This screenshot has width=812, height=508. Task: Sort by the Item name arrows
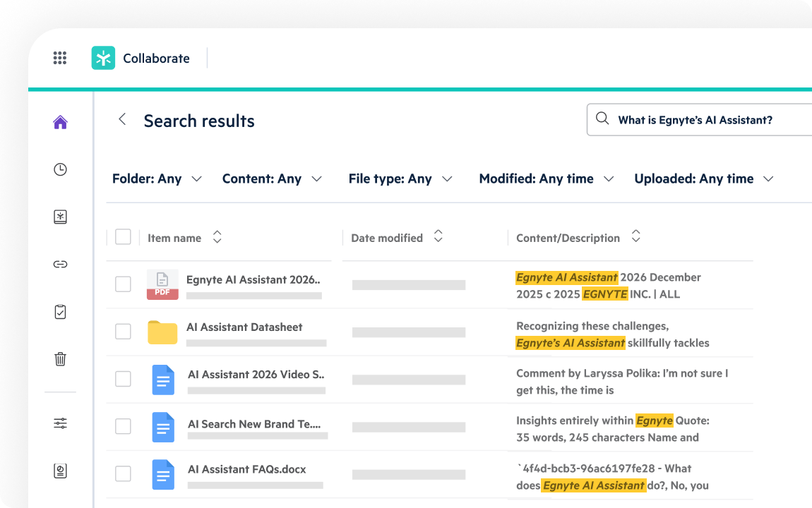(217, 237)
